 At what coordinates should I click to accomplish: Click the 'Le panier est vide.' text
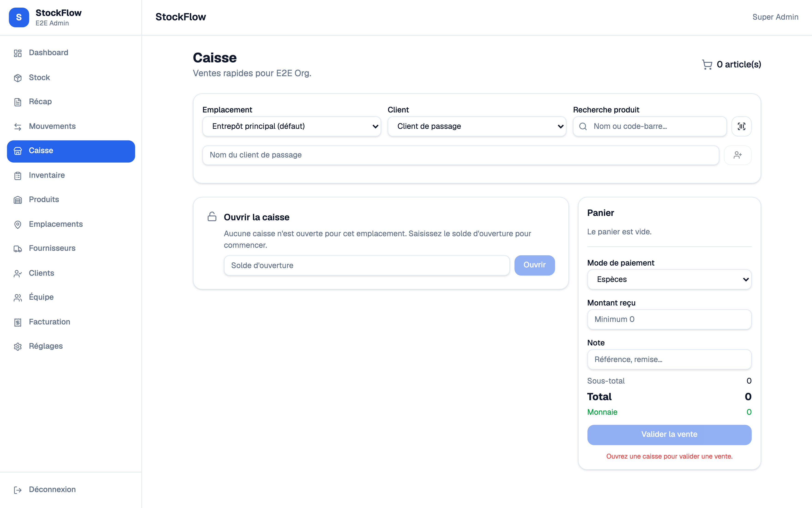[x=619, y=232]
